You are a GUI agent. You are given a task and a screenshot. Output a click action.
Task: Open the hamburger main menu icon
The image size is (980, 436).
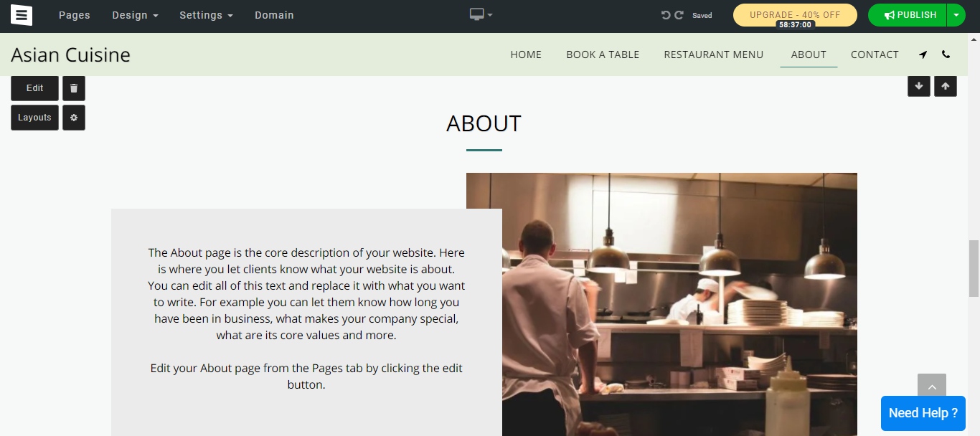(22, 14)
